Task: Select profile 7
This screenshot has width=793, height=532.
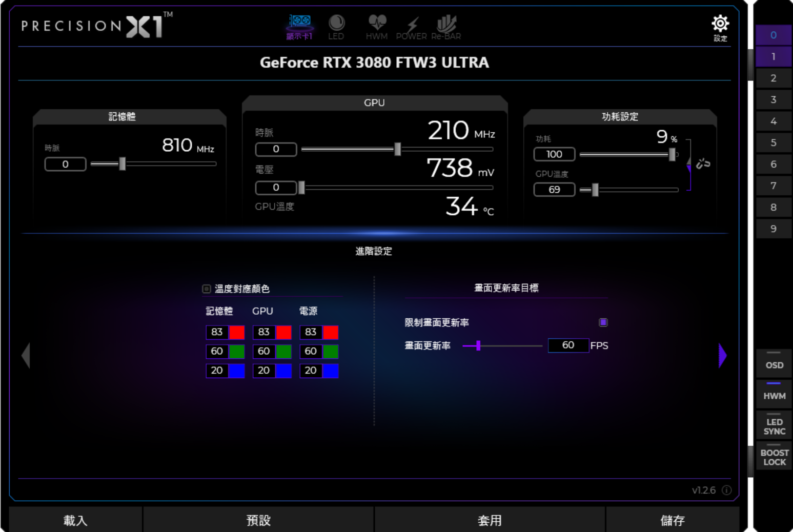Action: pos(774,186)
